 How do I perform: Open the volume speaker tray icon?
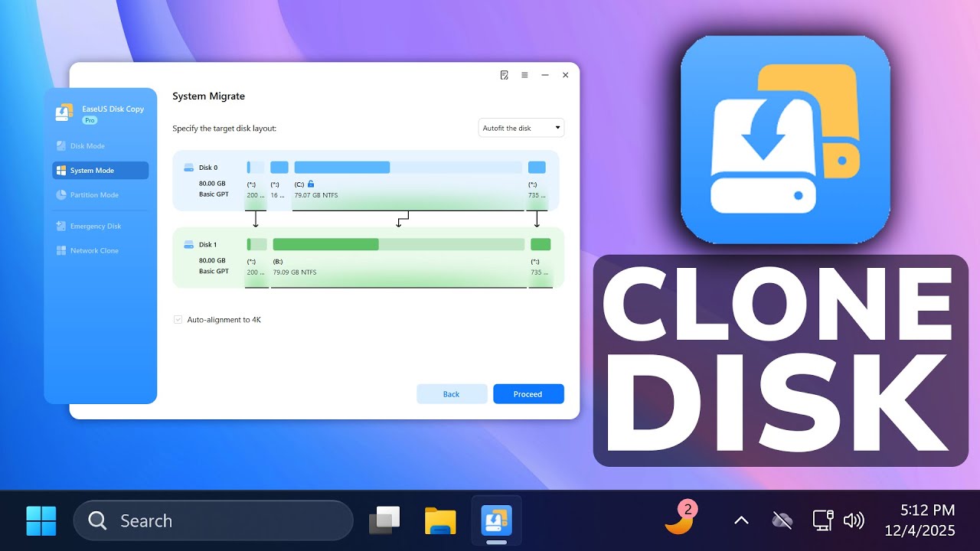pos(854,520)
